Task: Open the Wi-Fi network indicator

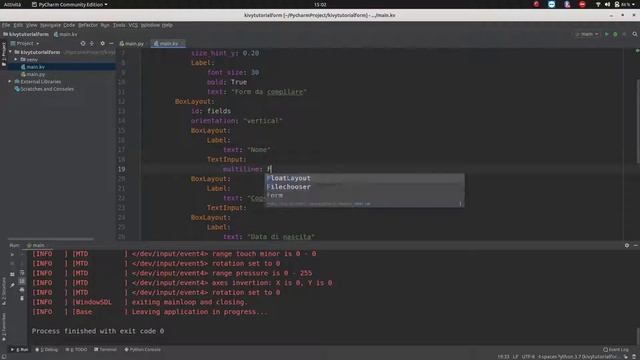Action: 598,4
